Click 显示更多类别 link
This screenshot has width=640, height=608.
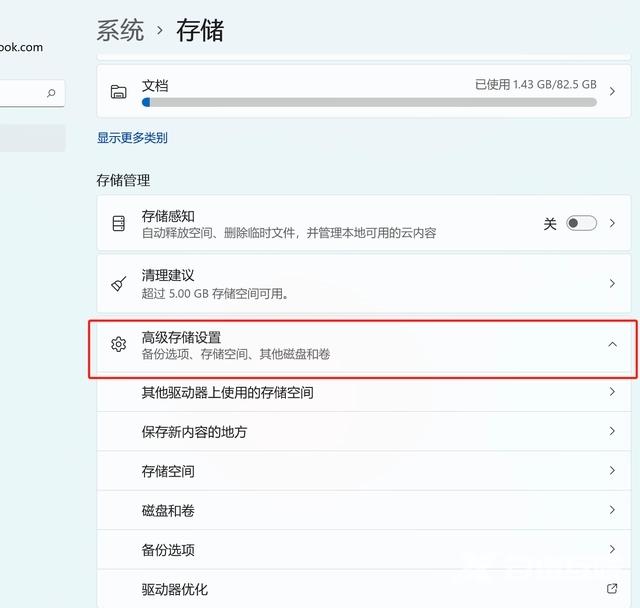click(x=132, y=138)
